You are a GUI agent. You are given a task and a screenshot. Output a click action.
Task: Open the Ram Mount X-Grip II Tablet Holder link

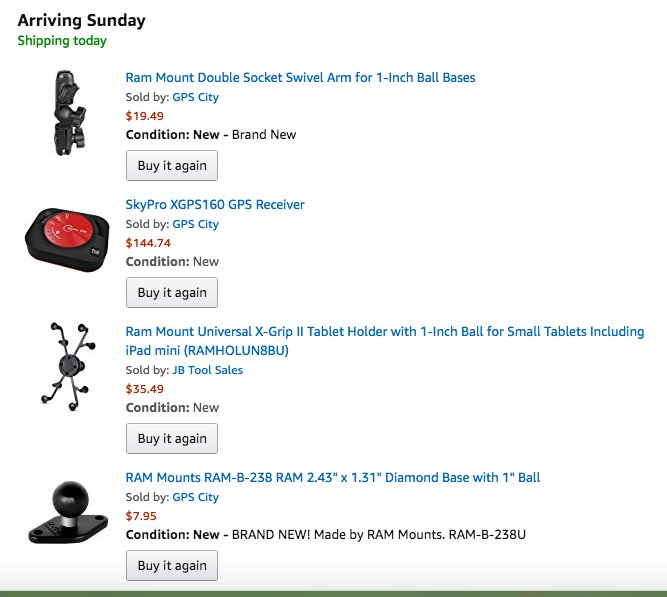click(x=385, y=341)
